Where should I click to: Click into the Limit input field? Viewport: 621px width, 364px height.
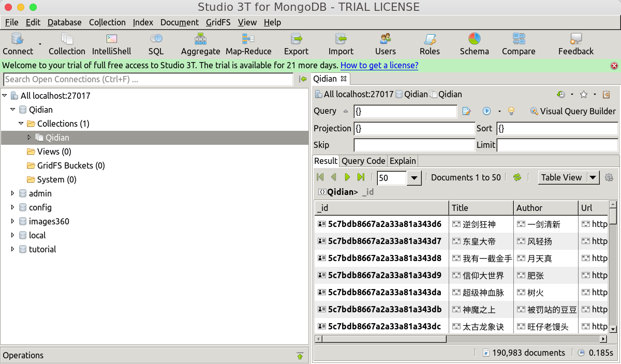[557, 145]
